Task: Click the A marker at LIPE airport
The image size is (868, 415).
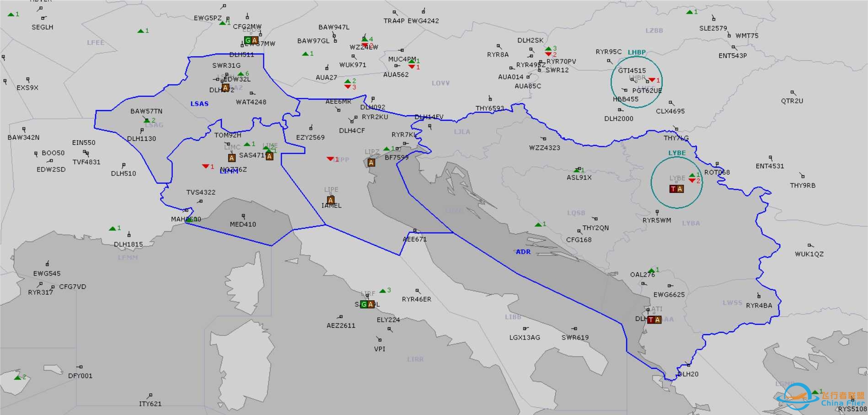Action: click(x=331, y=200)
